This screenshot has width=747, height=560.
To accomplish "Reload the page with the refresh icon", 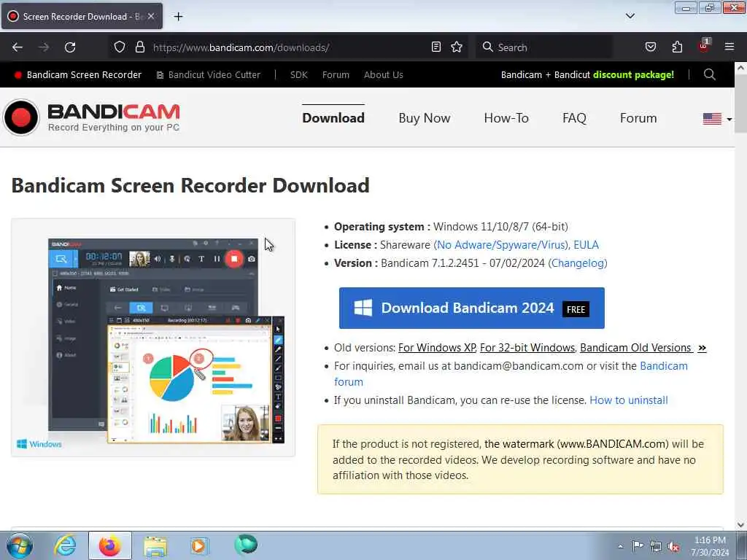I will click(70, 47).
